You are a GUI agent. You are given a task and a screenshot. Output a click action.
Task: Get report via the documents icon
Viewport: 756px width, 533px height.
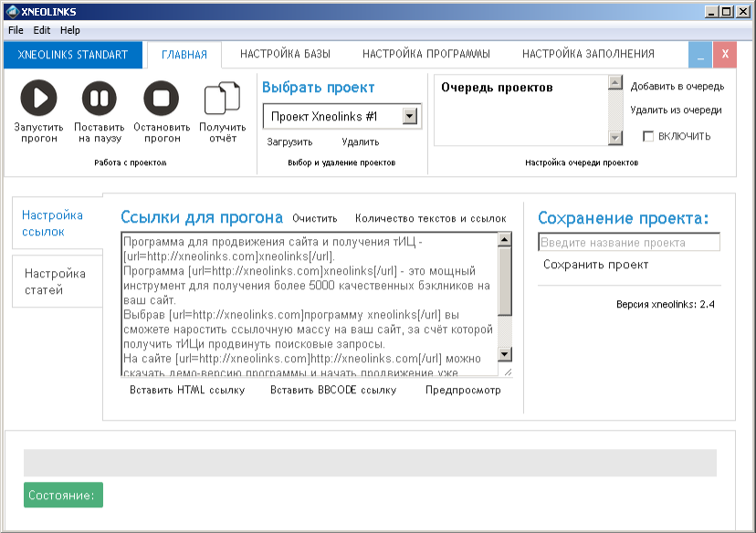coord(222,98)
